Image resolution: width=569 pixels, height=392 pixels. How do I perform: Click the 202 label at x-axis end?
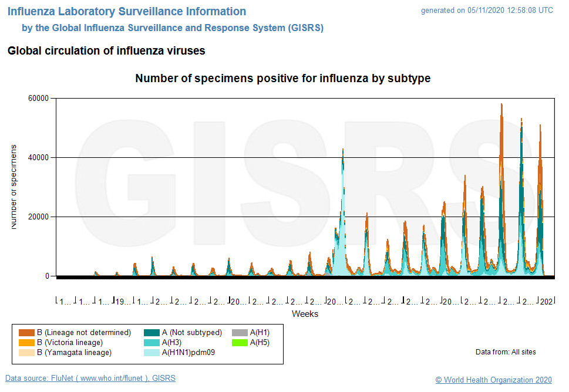546,301
